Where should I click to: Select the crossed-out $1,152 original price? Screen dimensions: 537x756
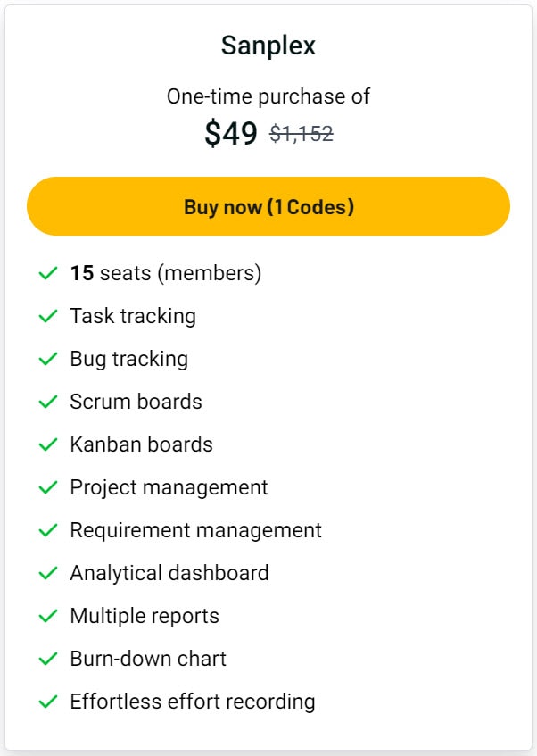point(301,133)
